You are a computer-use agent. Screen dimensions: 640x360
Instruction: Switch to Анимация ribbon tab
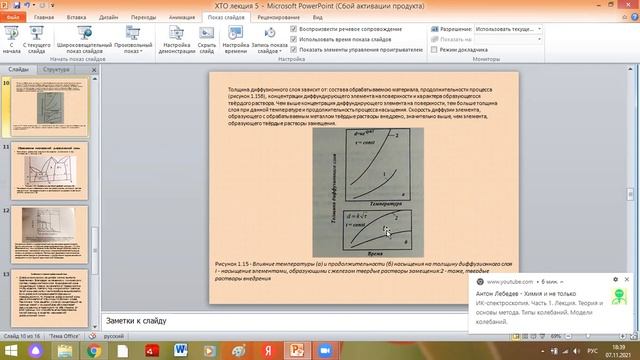182,17
